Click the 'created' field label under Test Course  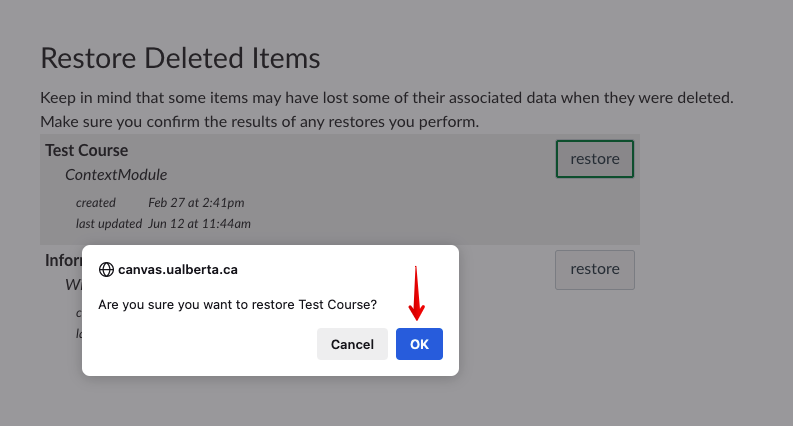[96, 203]
